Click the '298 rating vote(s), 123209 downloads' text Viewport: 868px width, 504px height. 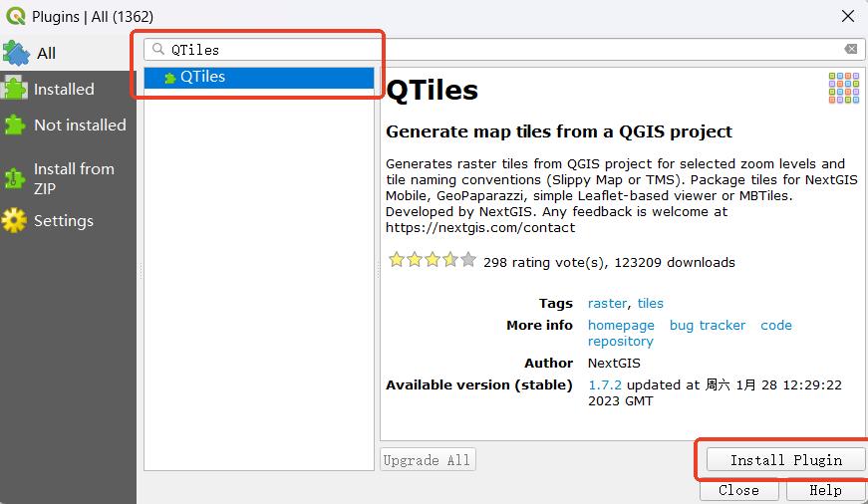[x=609, y=262]
